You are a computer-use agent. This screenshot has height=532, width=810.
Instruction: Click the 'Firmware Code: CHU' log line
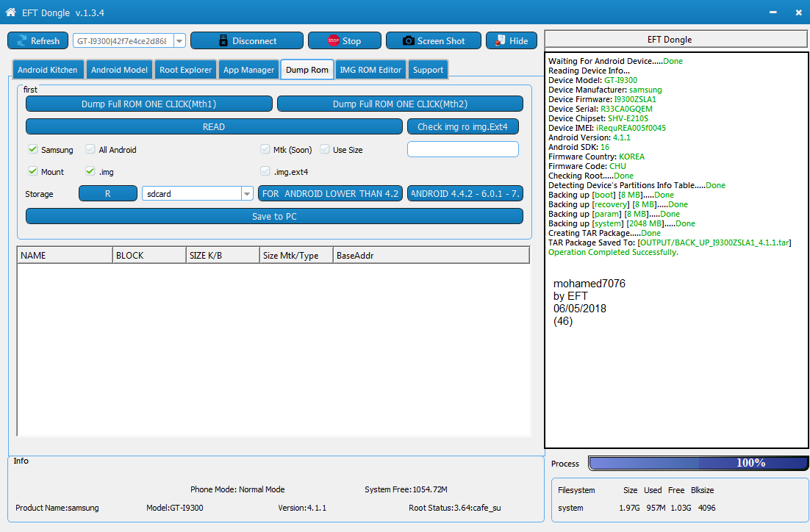(x=587, y=166)
